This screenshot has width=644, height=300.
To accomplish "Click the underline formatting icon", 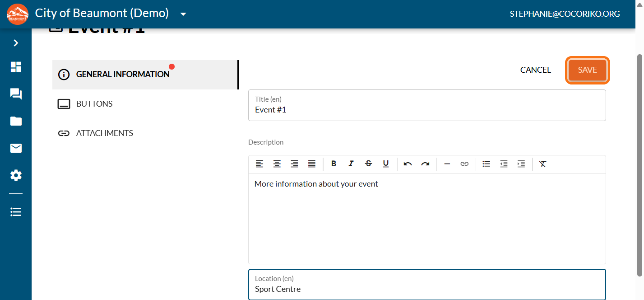I will 386,164.
